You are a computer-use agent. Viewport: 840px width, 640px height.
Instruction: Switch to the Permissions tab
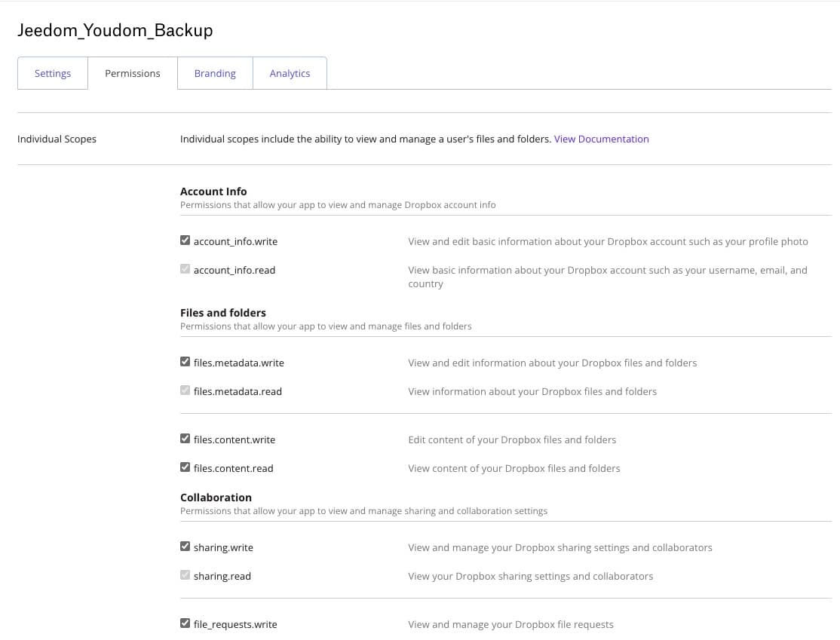[132, 73]
